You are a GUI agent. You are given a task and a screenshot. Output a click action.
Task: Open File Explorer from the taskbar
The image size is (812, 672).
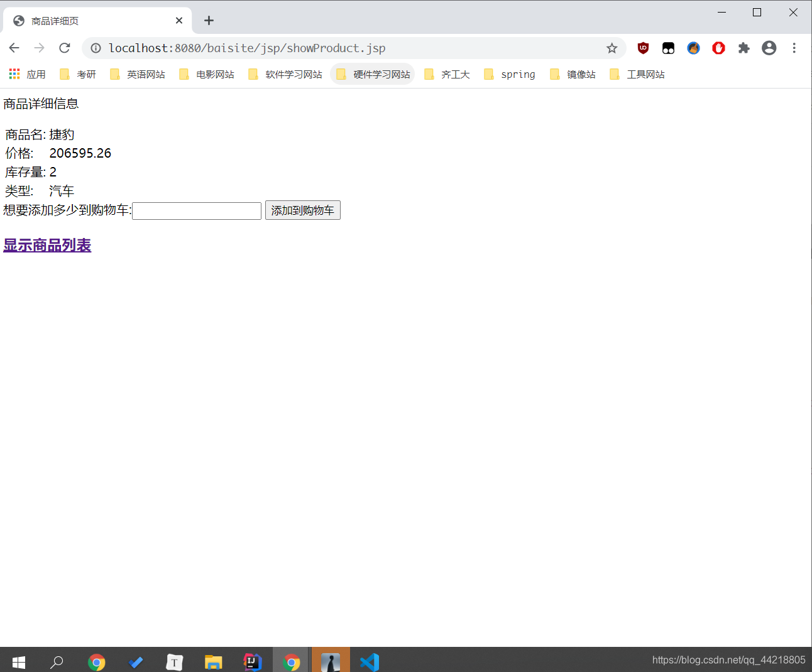[214, 662]
